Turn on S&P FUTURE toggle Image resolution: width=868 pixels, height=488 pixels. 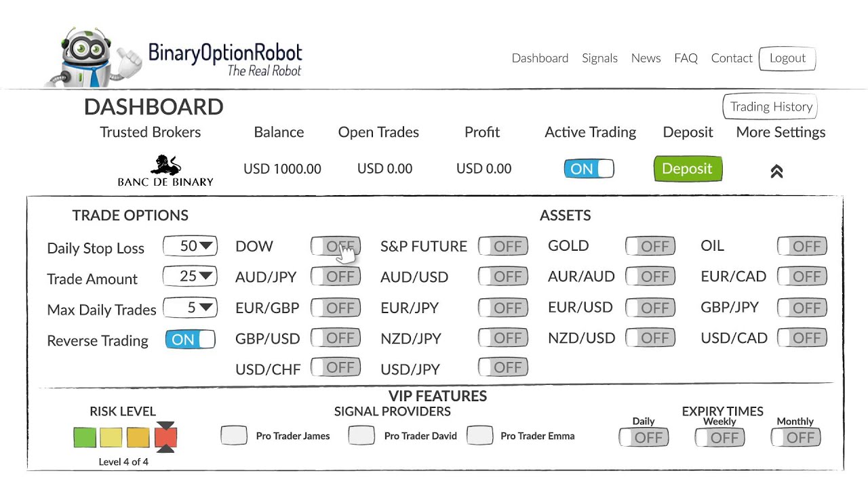(x=502, y=247)
